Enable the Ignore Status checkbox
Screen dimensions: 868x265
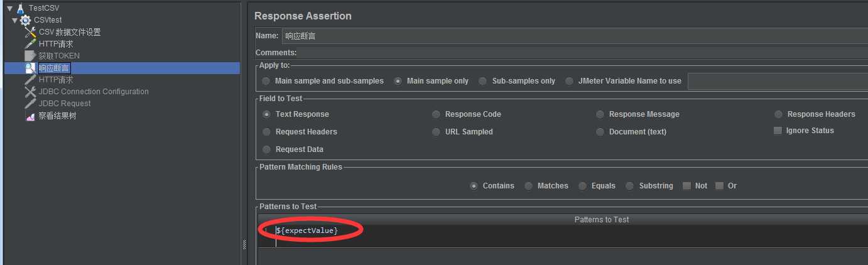click(778, 131)
